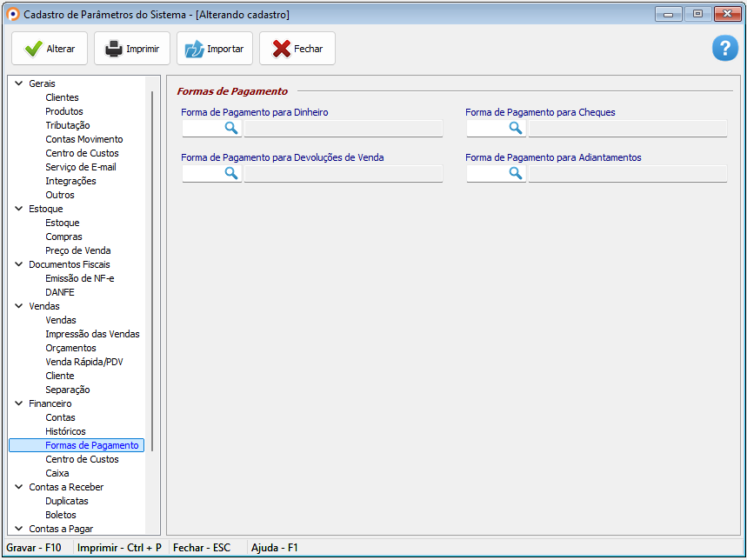Collapse the Vendas tree section
The width and height of the screenshot is (747, 560).
pyautogui.click(x=19, y=306)
